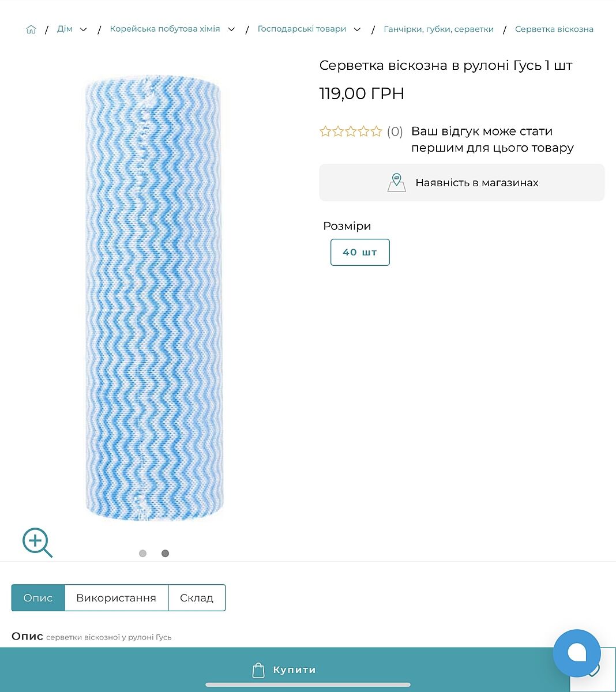The height and width of the screenshot is (692, 616).
Task: Switch to the Використання tab
Action: (116, 598)
